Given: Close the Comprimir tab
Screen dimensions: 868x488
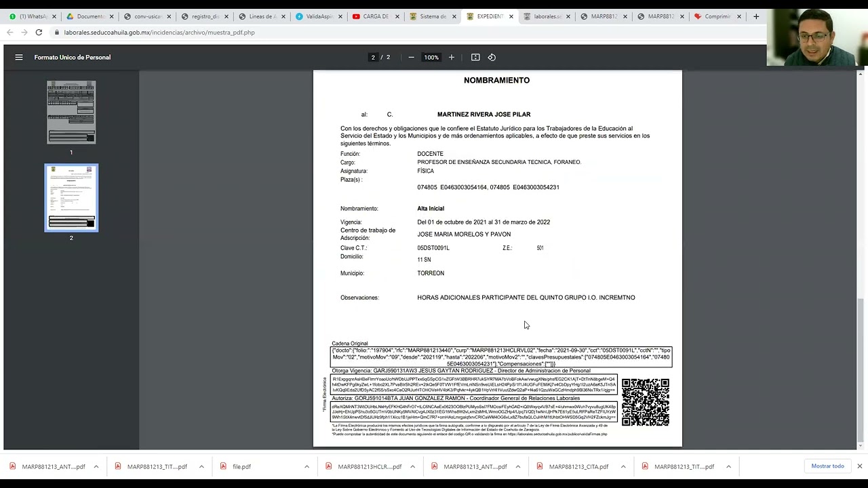Looking at the screenshot, I should [x=739, y=16].
